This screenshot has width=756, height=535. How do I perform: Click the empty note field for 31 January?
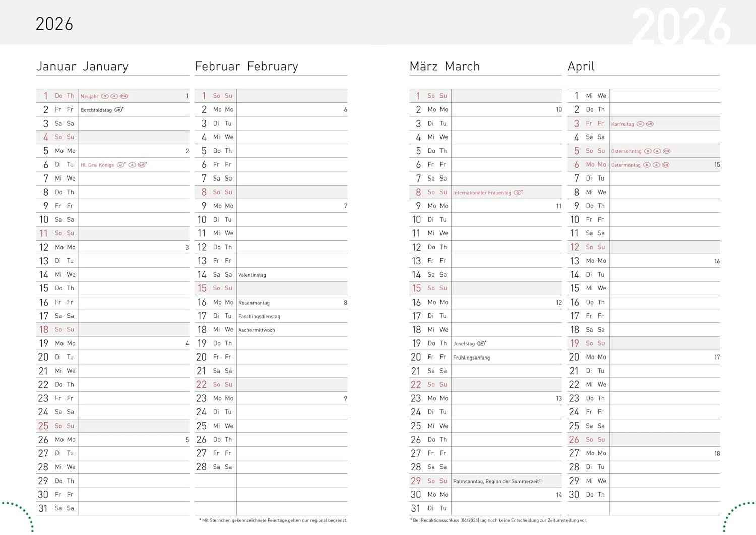click(134, 508)
